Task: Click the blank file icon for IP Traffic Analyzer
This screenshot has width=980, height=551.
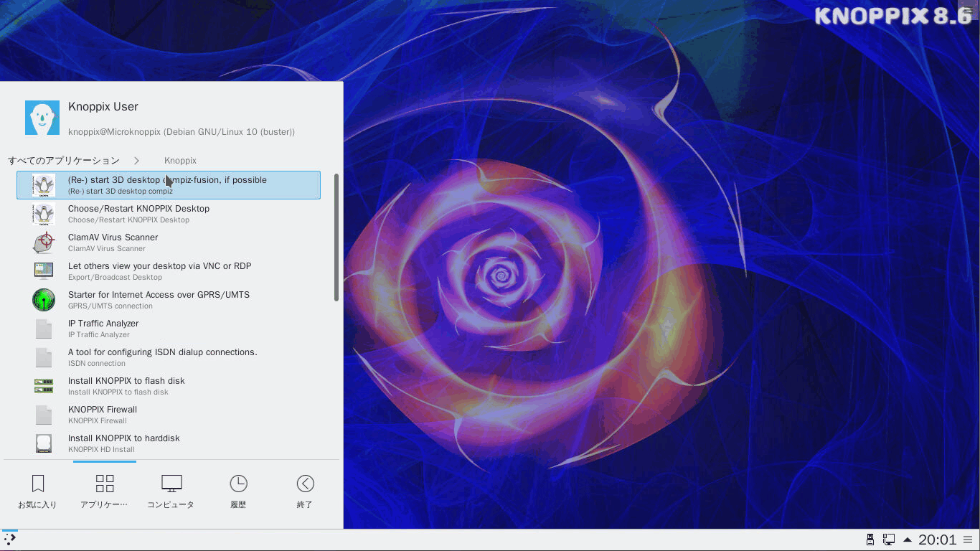Action: [x=44, y=329]
